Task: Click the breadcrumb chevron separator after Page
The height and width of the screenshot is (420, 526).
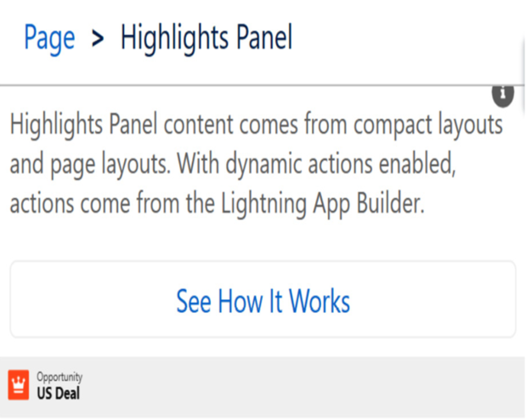Action: (98, 38)
